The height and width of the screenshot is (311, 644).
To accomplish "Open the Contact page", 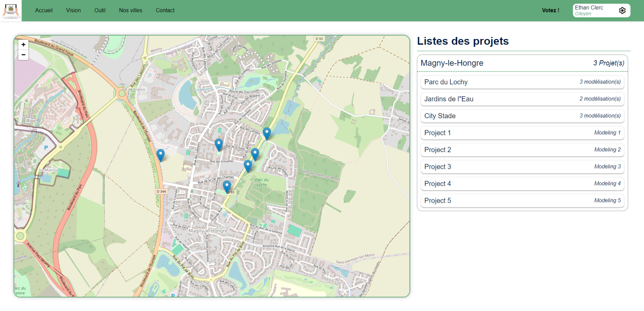I will click(165, 10).
